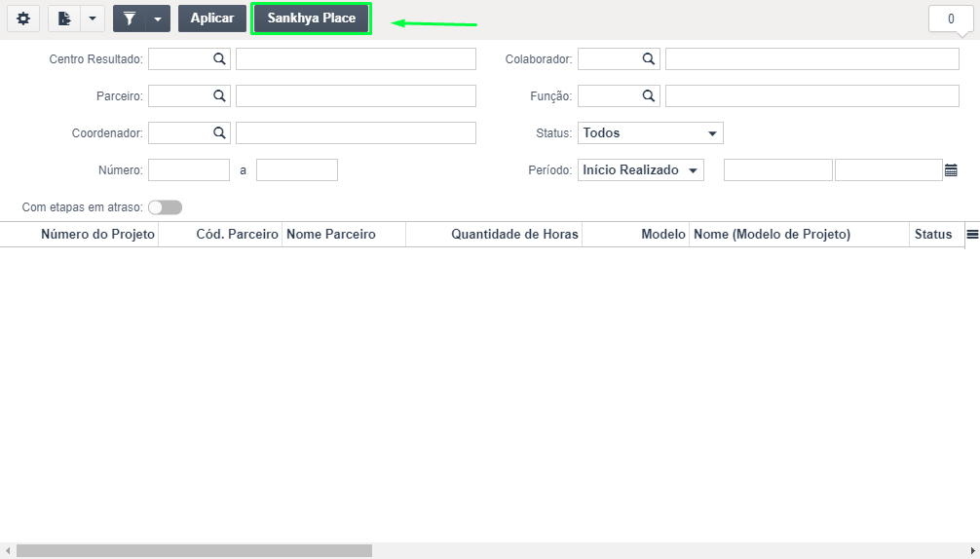Image resolution: width=980 pixels, height=559 pixels.
Task: Click the scrollbar left arrow
Action: pyautogui.click(x=8, y=550)
